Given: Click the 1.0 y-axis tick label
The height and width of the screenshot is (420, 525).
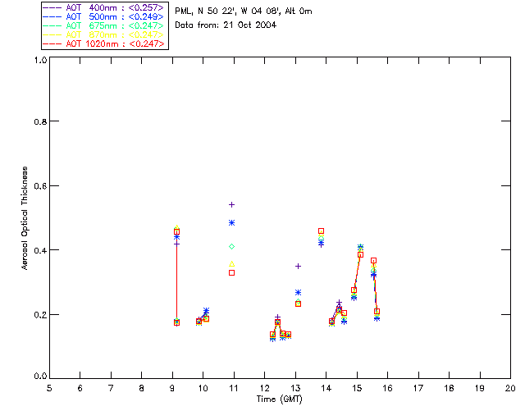Looking at the screenshot, I should click(x=40, y=60).
